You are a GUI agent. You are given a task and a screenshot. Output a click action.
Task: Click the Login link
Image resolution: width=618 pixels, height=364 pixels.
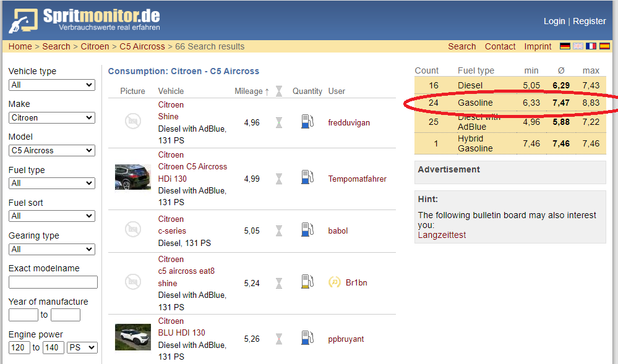(554, 21)
